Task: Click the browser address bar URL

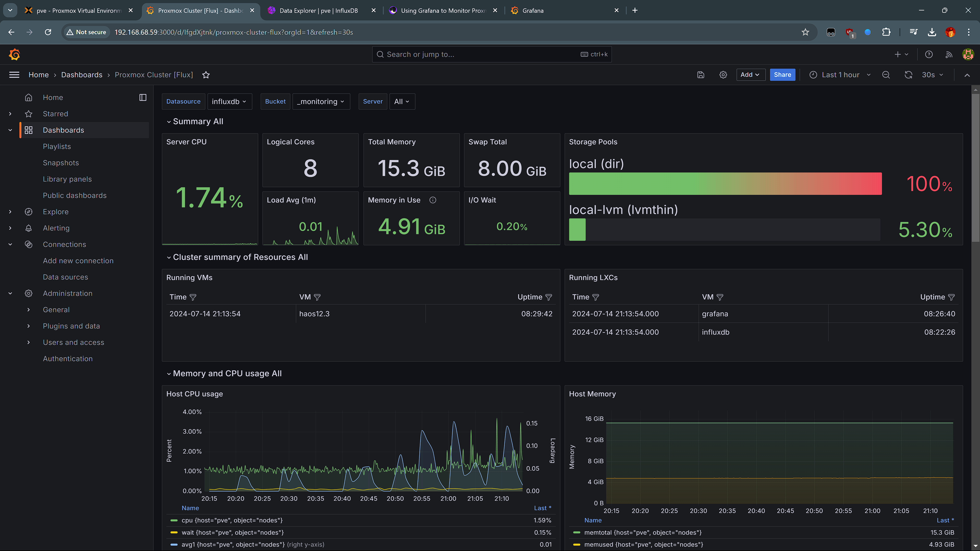Action: pos(234,32)
